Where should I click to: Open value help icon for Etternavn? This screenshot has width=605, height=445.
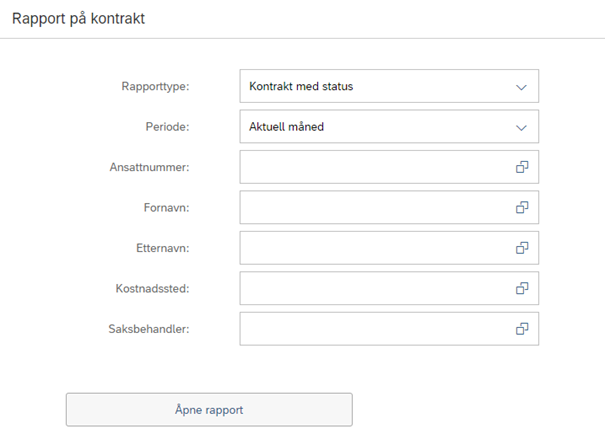(x=522, y=248)
